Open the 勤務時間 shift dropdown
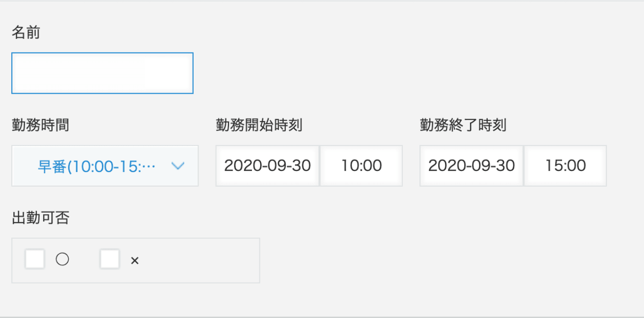The width and height of the screenshot is (644, 318). pyautogui.click(x=105, y=166)
